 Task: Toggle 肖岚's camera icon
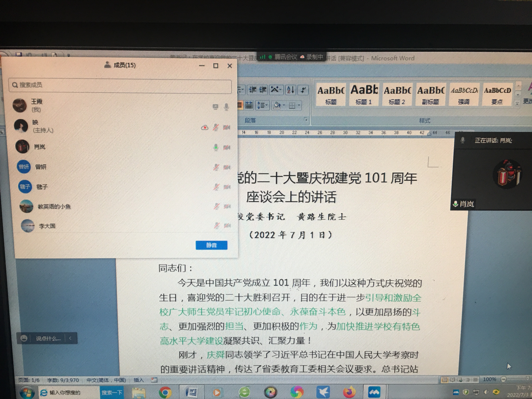point(227,147)
